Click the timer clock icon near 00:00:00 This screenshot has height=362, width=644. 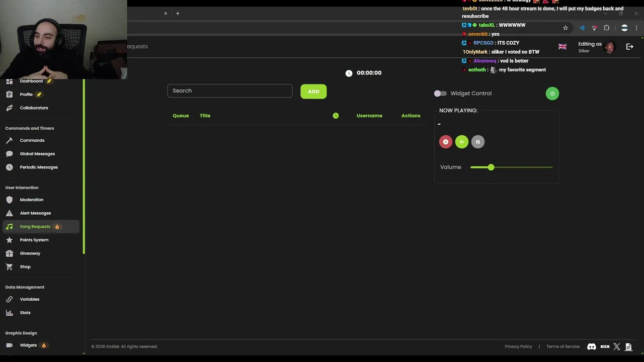point(349,73)
